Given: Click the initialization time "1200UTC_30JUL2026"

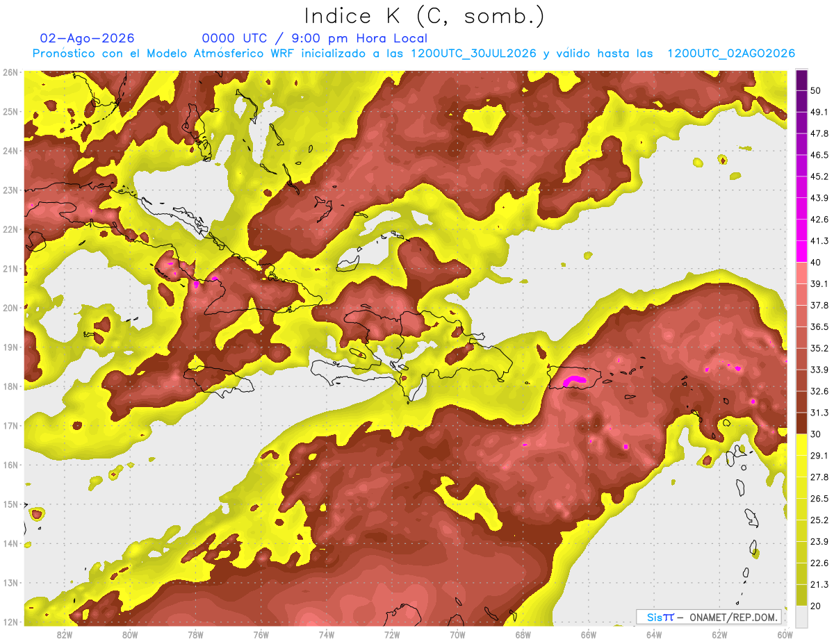Looking at the screenshot, I should [x=473, y=53].
